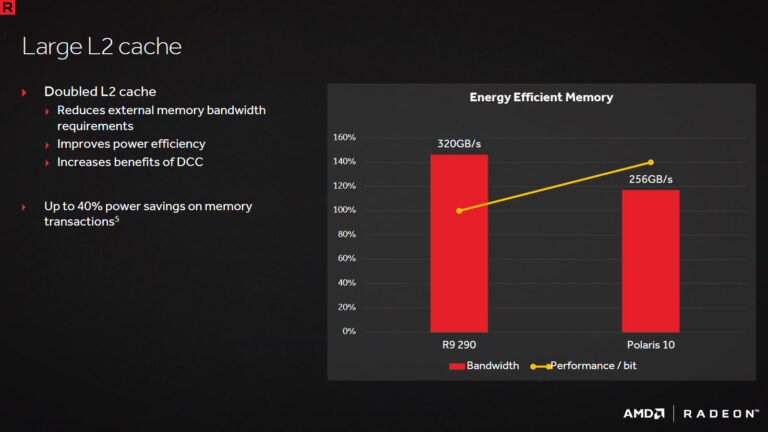Click the yellow data point over R9 290

tap(459, 211)
